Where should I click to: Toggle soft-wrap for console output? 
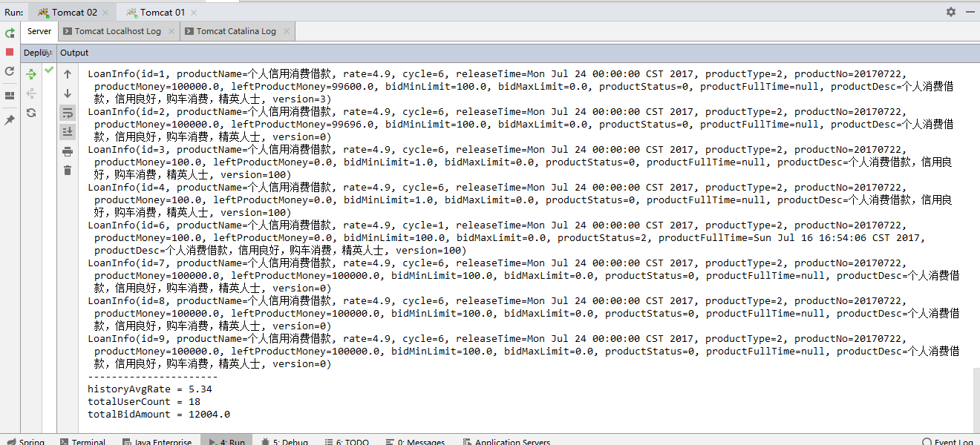(x=68, y=113)
